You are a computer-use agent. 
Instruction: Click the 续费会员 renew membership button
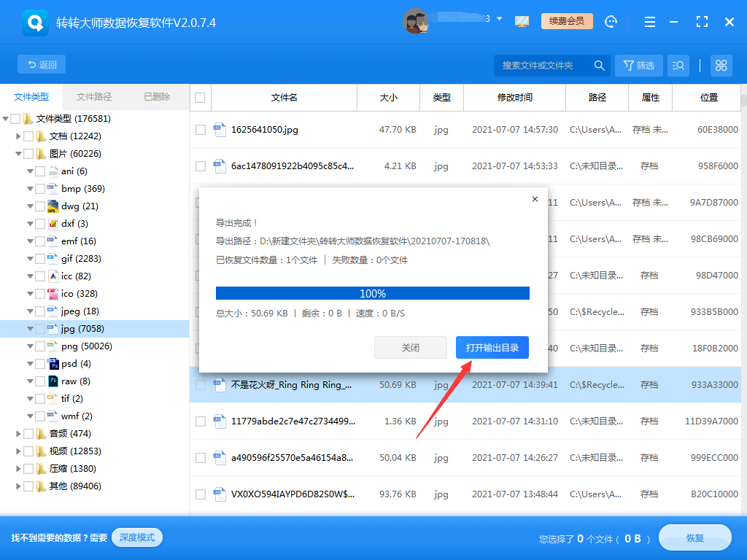[567, 21]
